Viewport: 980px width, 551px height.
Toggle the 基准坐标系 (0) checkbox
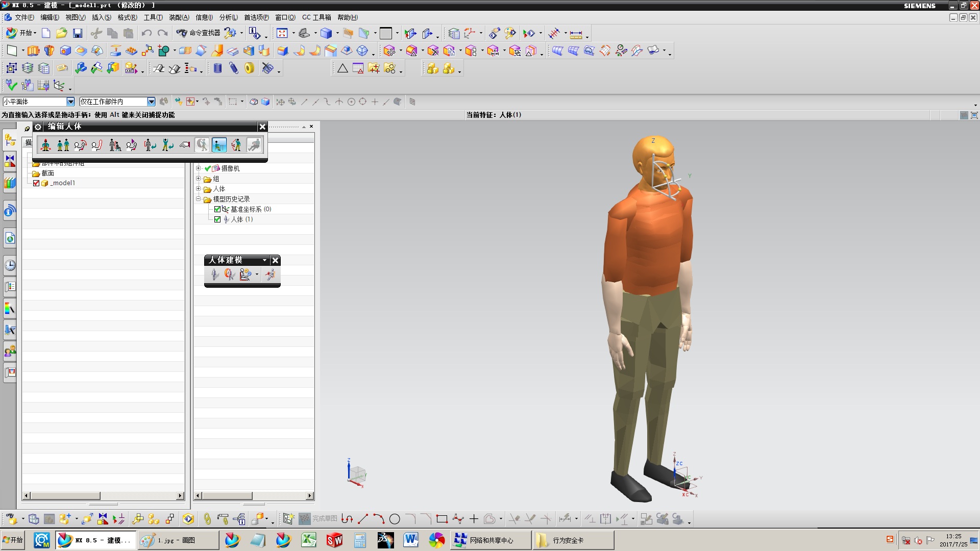pyautogui.click(x=217, y=209)
